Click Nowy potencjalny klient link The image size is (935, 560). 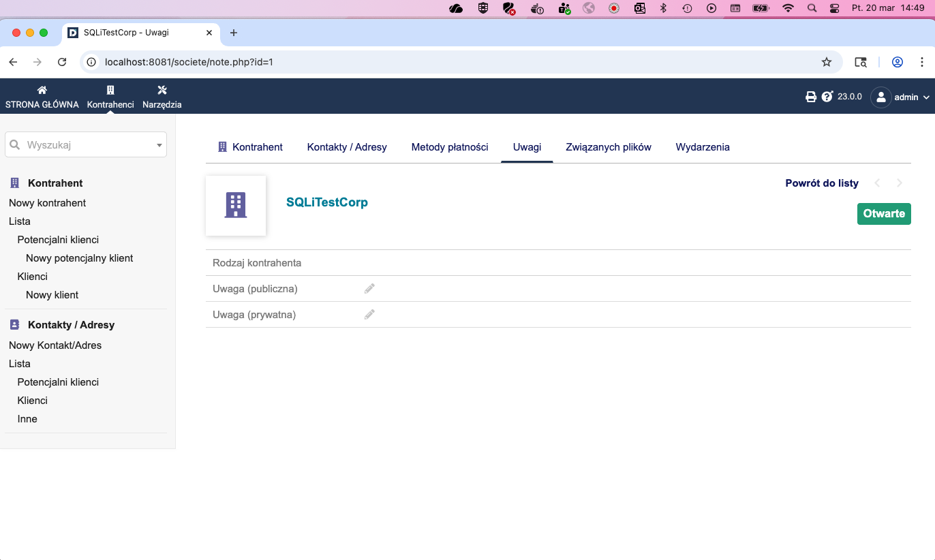[80, 258]
